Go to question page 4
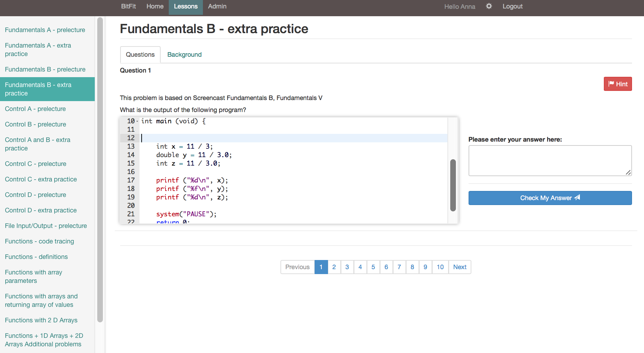The width and height of the screenshot is (644, 353). click(360, 267)
